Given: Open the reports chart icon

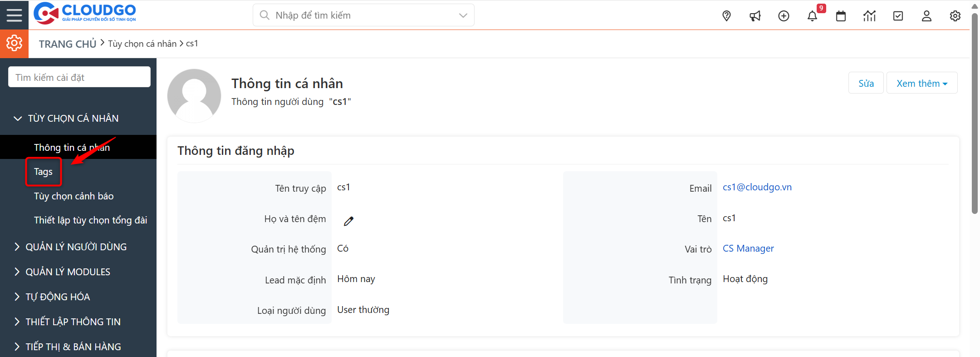Looking at the screenshot, I should tap(869, 16).
